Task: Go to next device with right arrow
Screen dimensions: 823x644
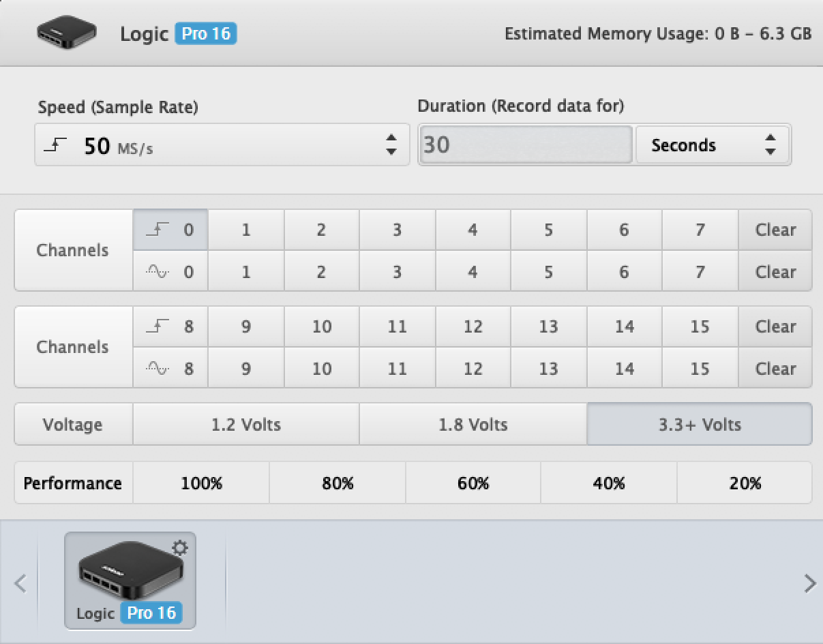Action: point(810,583)
